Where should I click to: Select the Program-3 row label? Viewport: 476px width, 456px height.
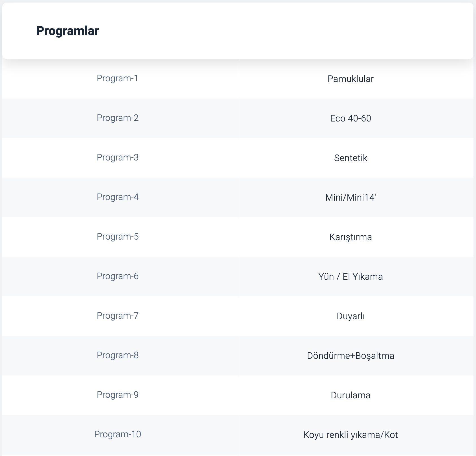point(118,157)
